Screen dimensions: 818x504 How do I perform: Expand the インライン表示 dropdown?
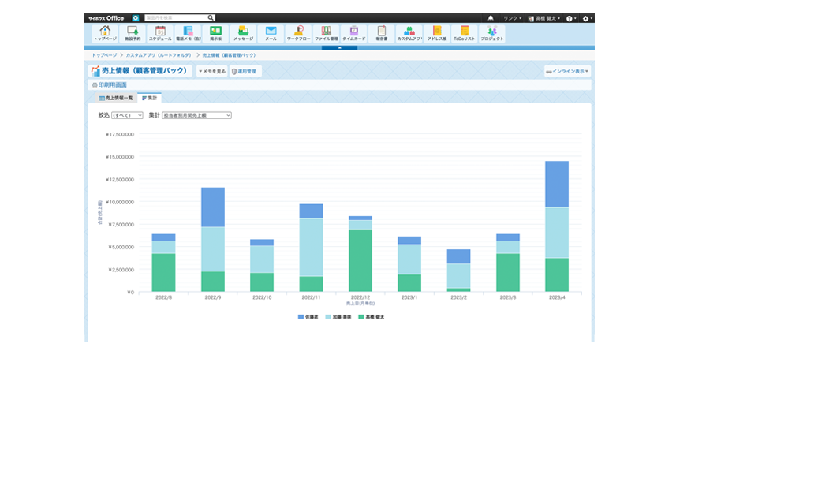tap(567, 71)
